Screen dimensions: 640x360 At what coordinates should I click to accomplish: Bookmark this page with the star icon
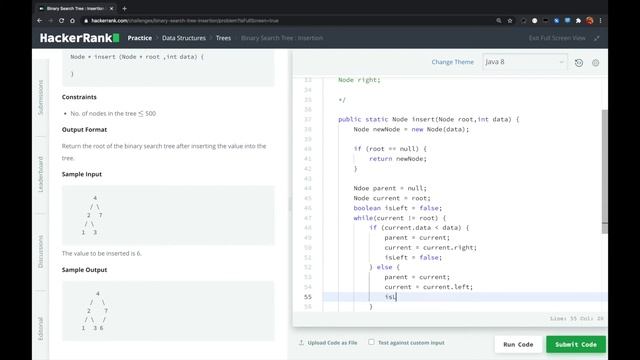click(510, 20)
